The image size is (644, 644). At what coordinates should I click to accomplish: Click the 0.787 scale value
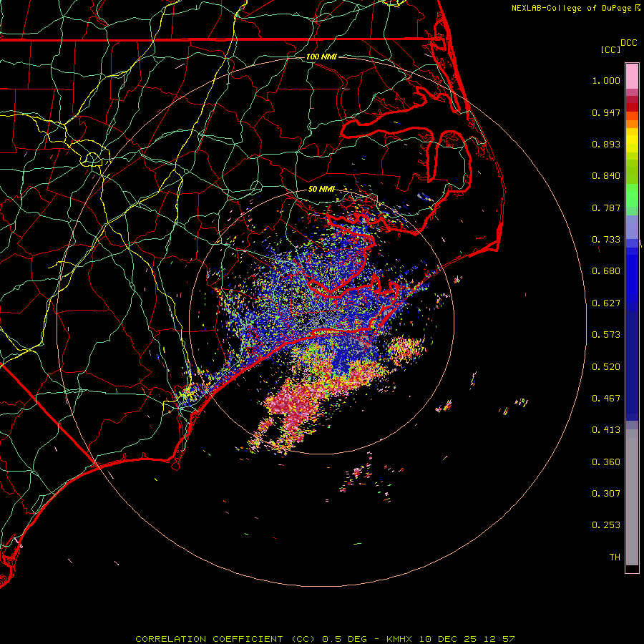point(606,208)
